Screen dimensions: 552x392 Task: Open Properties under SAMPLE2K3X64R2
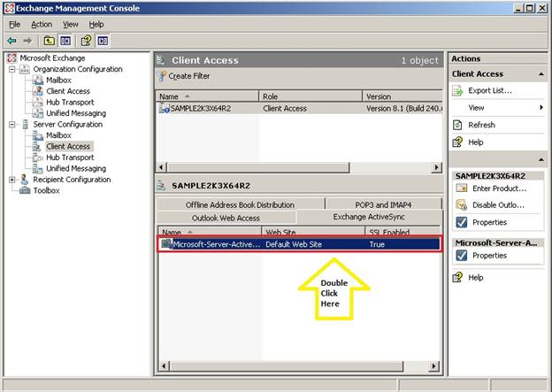click(x=490, y=222)
